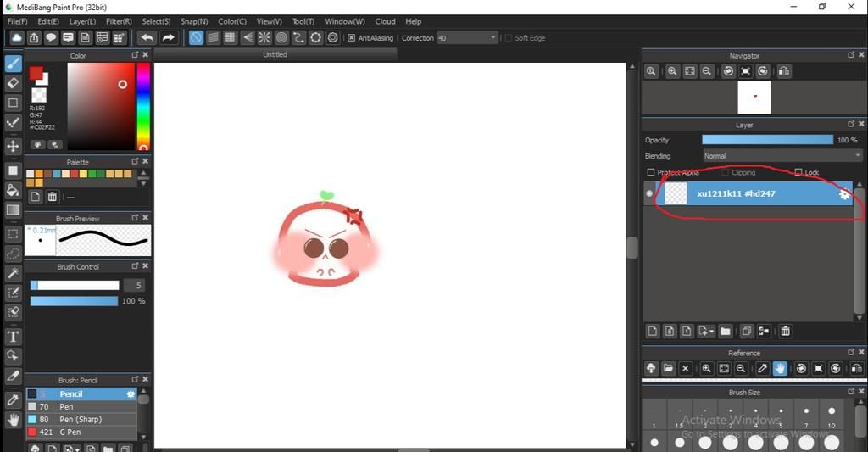Select the Text tool

[x=14, y=336]
